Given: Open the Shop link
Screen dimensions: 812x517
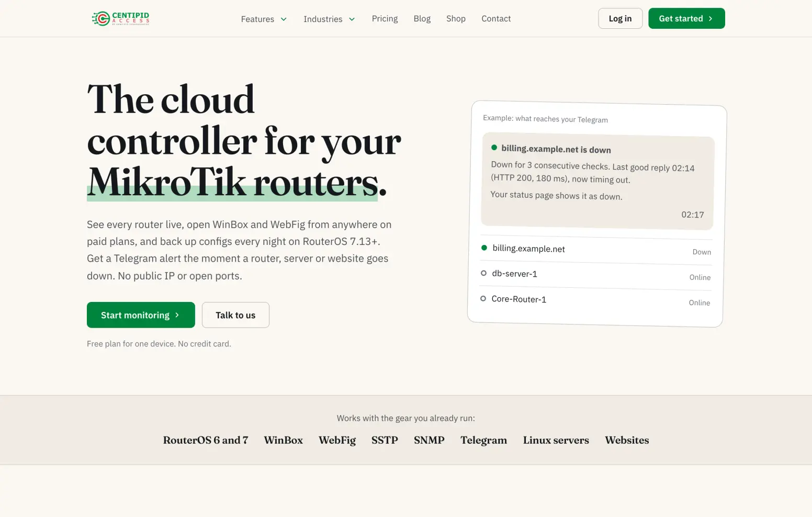Looking at the screenshot, I should click(456, 19).
